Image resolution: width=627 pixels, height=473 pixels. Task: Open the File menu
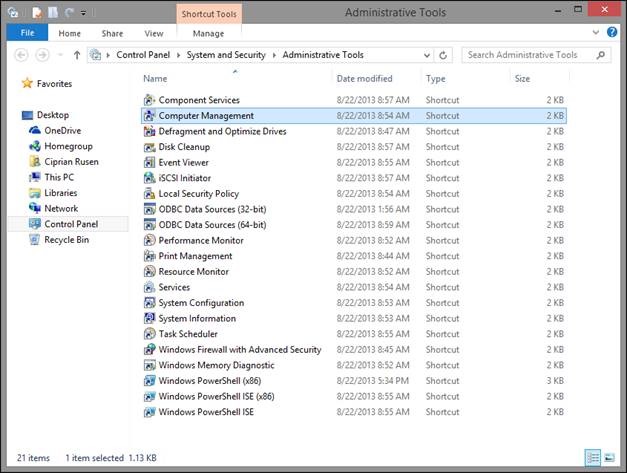(27, 33)
